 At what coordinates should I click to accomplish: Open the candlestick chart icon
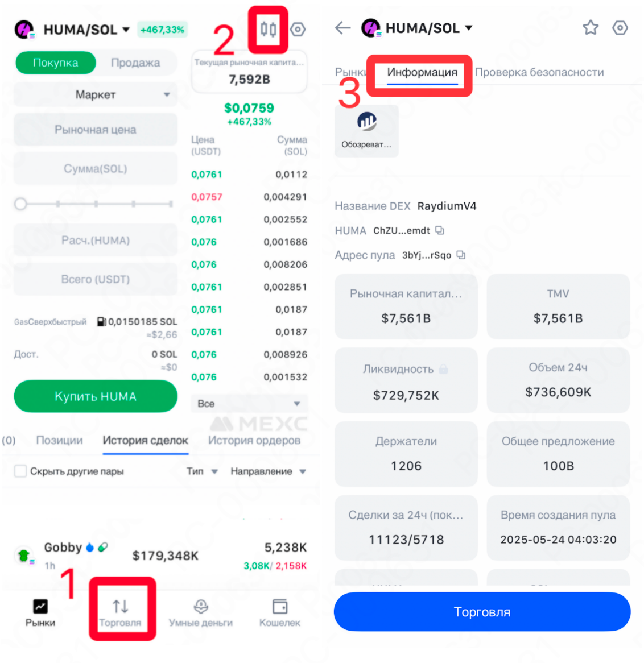click(269, 29)
